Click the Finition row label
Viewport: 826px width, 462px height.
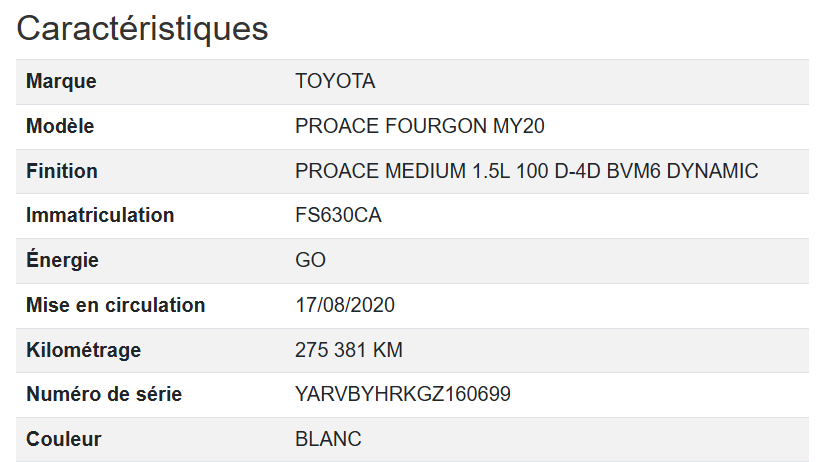(62, 171)
